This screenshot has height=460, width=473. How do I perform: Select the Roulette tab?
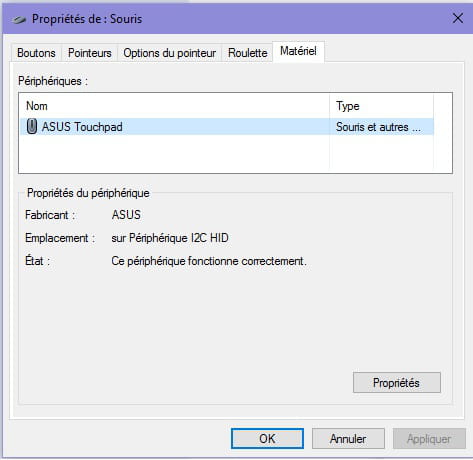(x=247, y=53)
